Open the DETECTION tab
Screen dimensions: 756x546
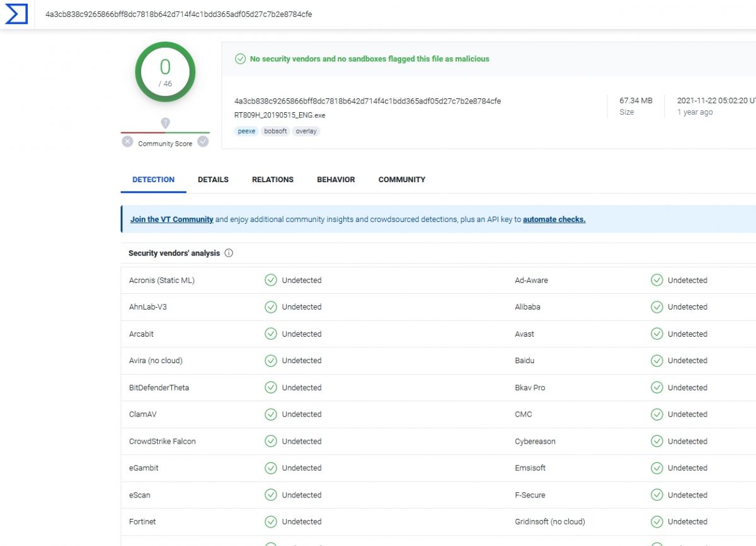pyautogui.click(x=153, y=180)
